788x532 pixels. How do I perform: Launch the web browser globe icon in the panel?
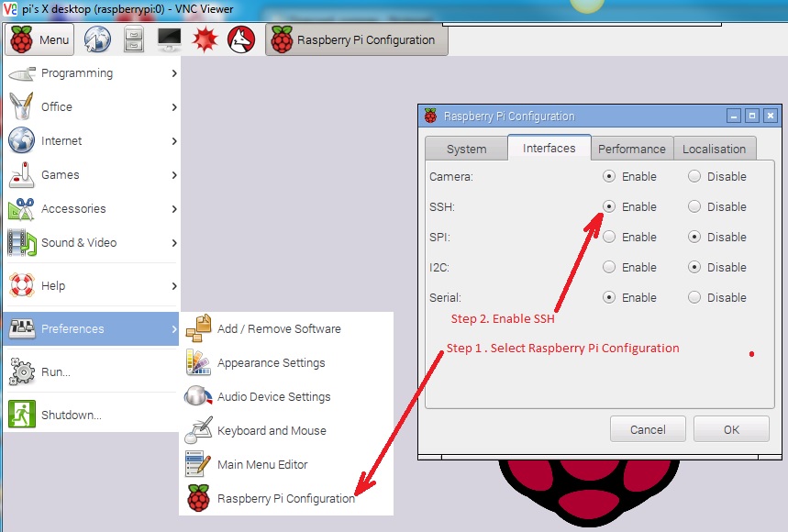pos(97,39)
